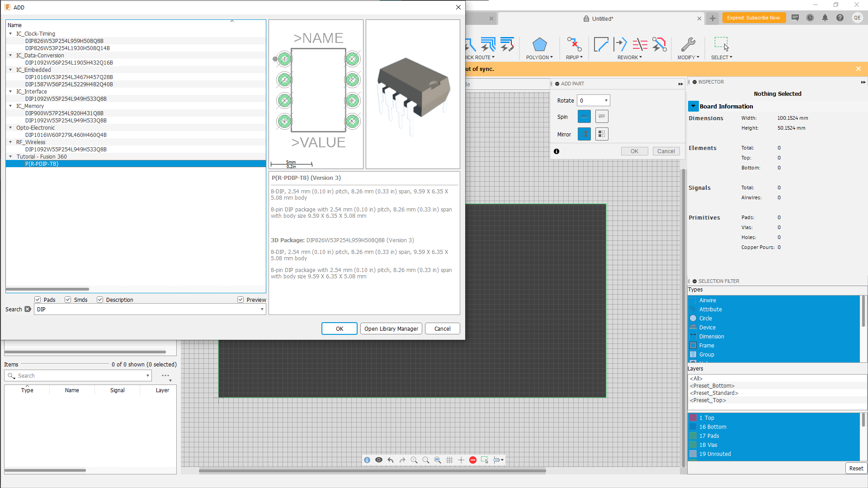The image size is (868, 488).
Task: Open the Rotate value dropdown
Action: pos(606,100)
